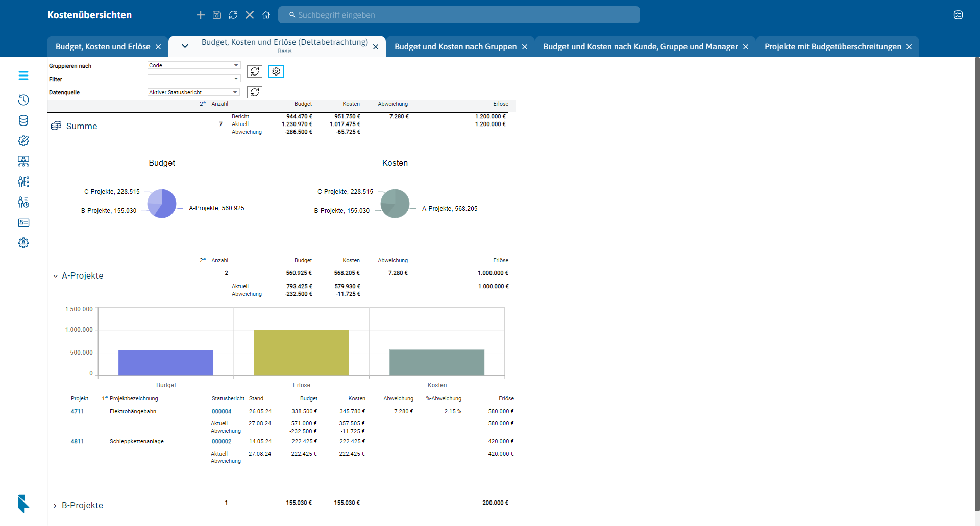This screenshot has width=980, height=526.
Task: Click the plus icon to add new
Action: (201, 15)
